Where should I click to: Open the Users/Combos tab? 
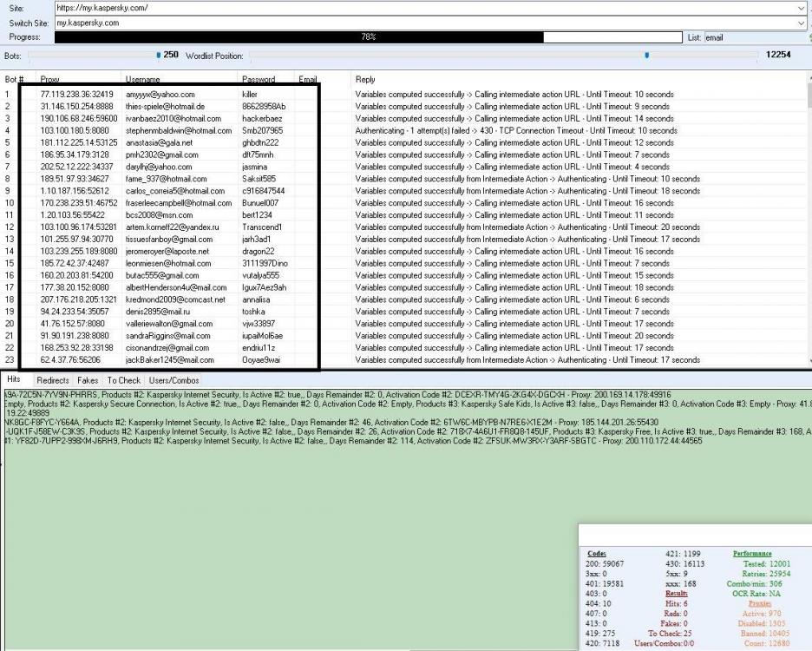174,380
